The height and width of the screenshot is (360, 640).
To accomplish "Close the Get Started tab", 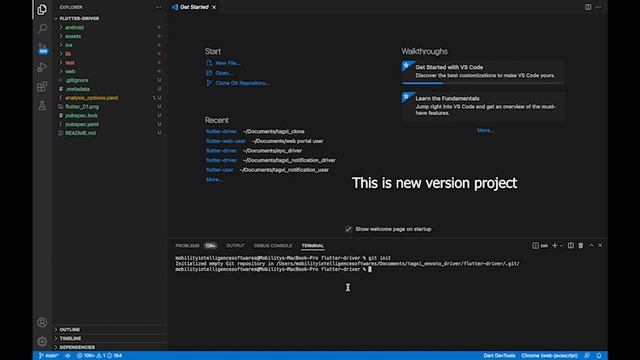I will tap(214, 7).
